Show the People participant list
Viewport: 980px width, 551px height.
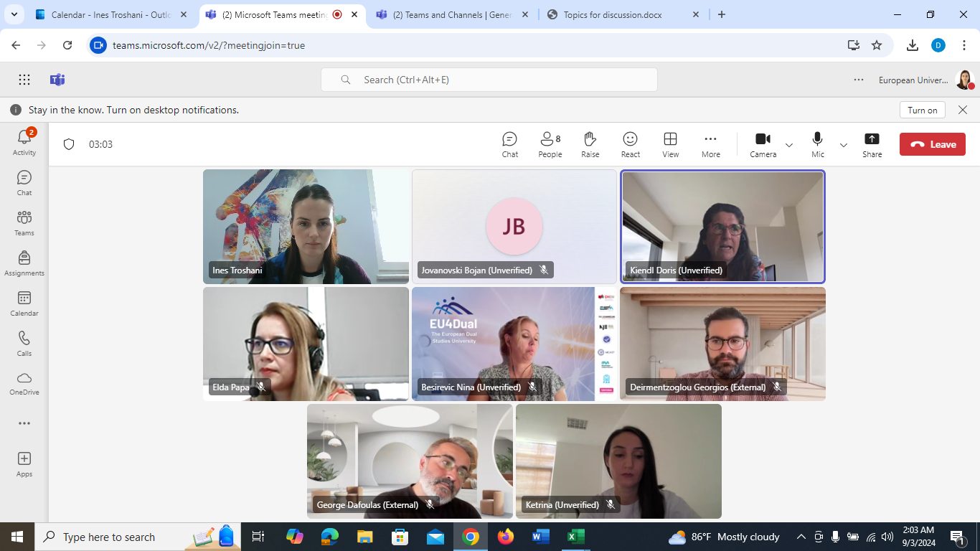(550, 144)
